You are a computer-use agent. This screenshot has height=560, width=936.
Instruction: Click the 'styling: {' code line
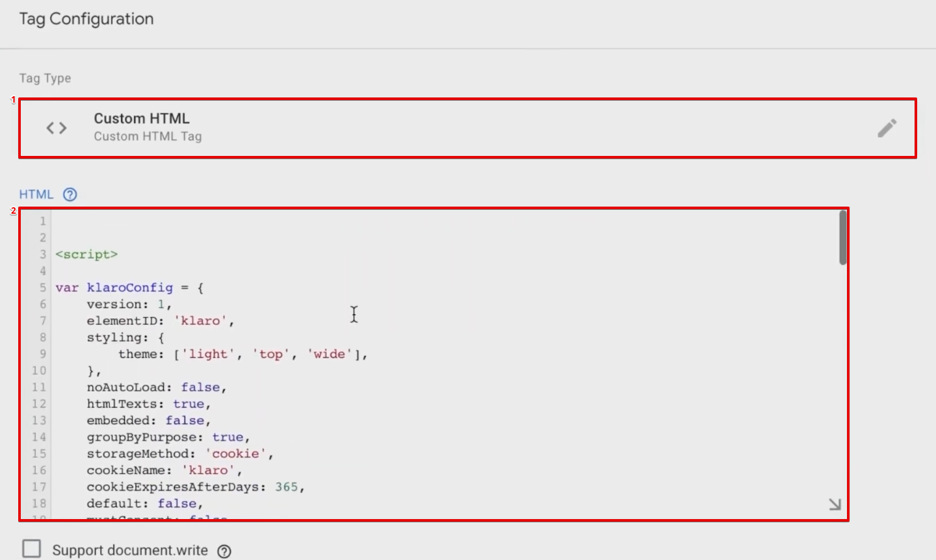click(125, 338)
